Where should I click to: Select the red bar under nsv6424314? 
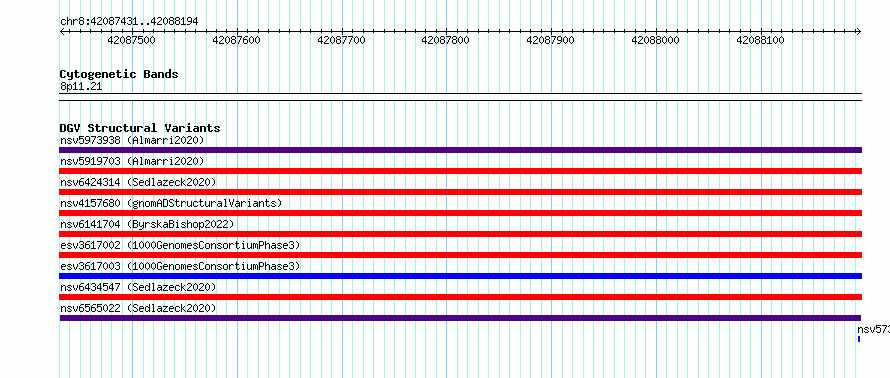click(460, 192)
